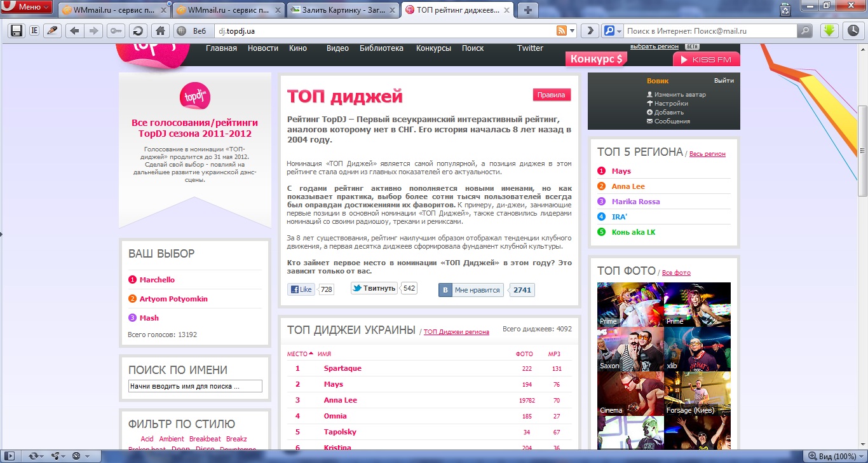This screenshot has height=463, width=868.
Task: Open the Новости site menu item
Action: click(x=263, y=48)
